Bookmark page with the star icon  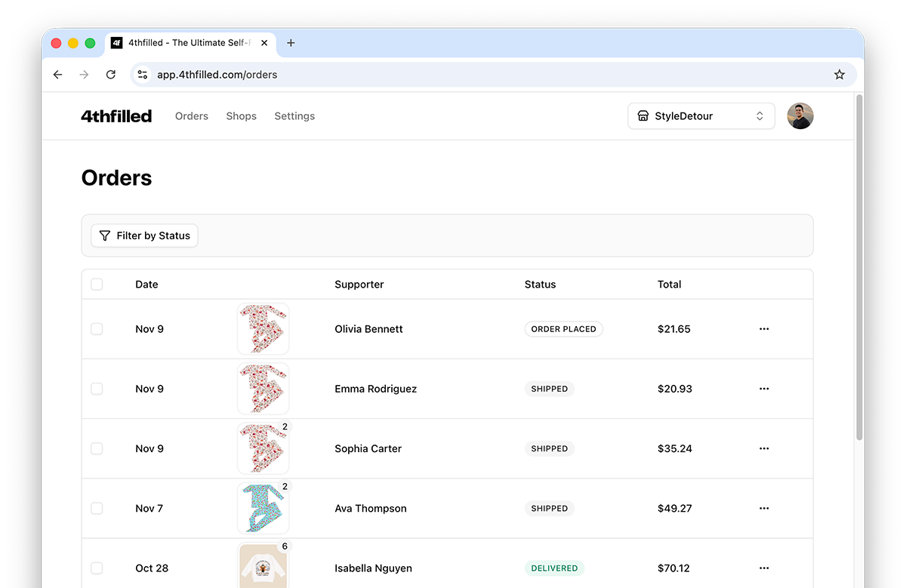point(839,75)
